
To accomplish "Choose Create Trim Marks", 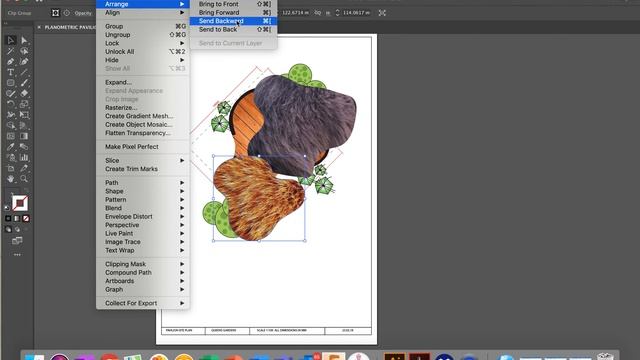I will click(143, 169).
